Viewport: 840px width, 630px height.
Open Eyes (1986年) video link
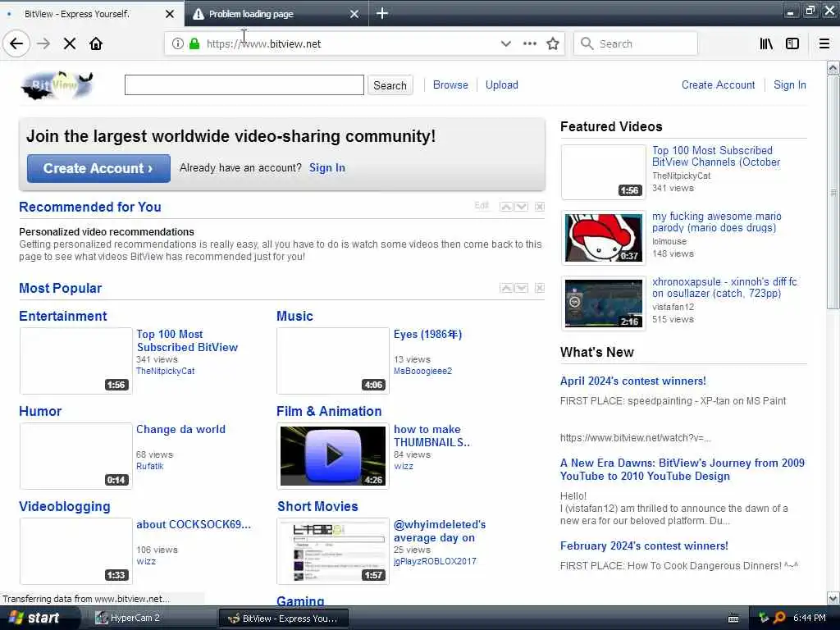(427, 335)
